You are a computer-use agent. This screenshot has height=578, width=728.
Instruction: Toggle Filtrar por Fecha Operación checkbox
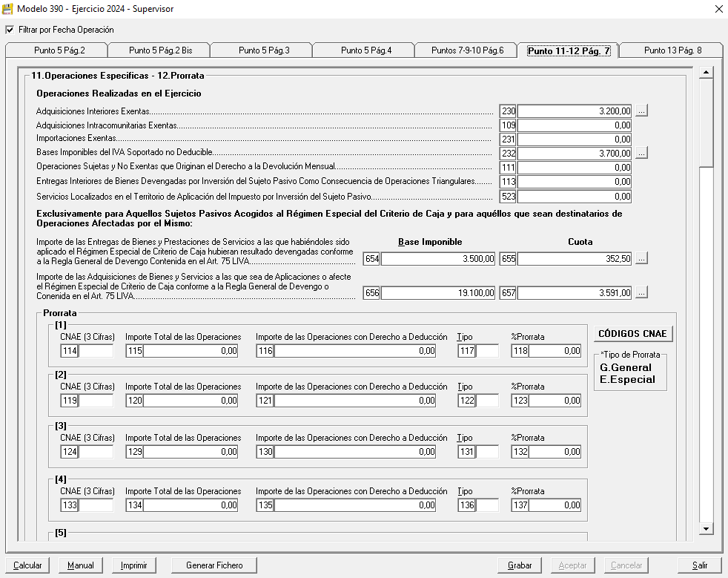pos(10,30)
